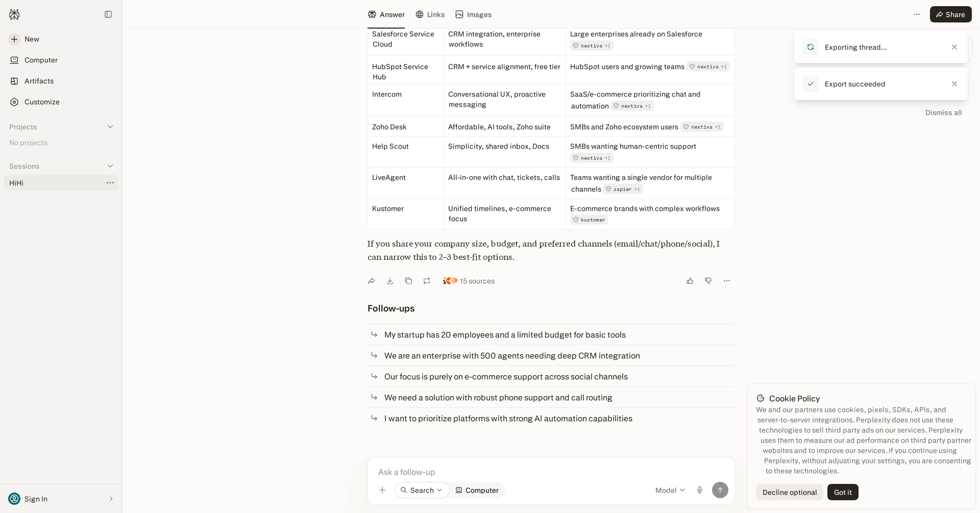Open the Search mode dropdown

[x=422, y=490]
